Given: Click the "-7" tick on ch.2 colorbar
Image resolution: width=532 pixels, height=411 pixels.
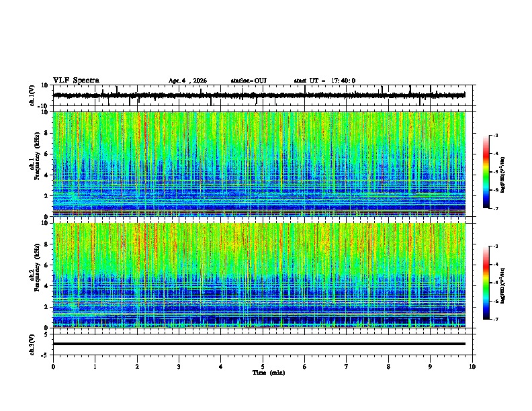Looking at the screenshot, I should tap(496, 319).
